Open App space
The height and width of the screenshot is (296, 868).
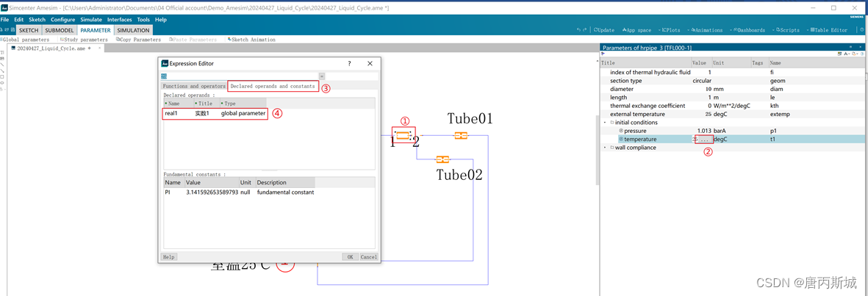[x=636, y=30]
